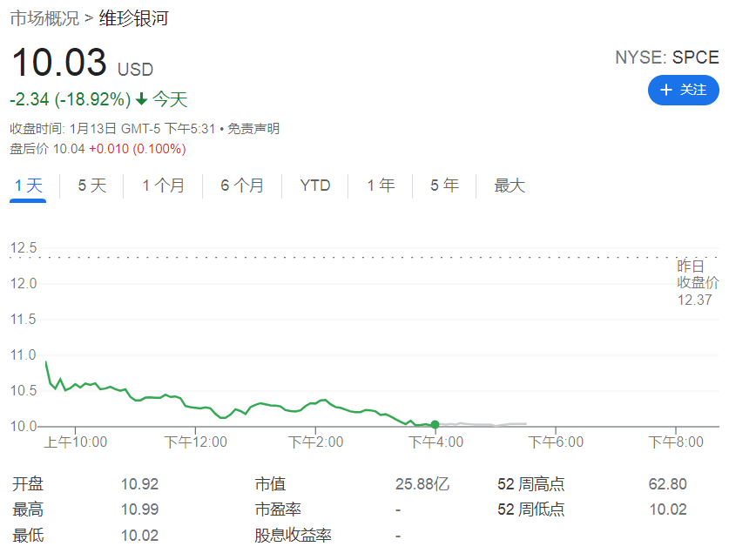Switch to the 5 年 tab
The height and width of the screenshot is (560, 756).
(x=444, y=186)
